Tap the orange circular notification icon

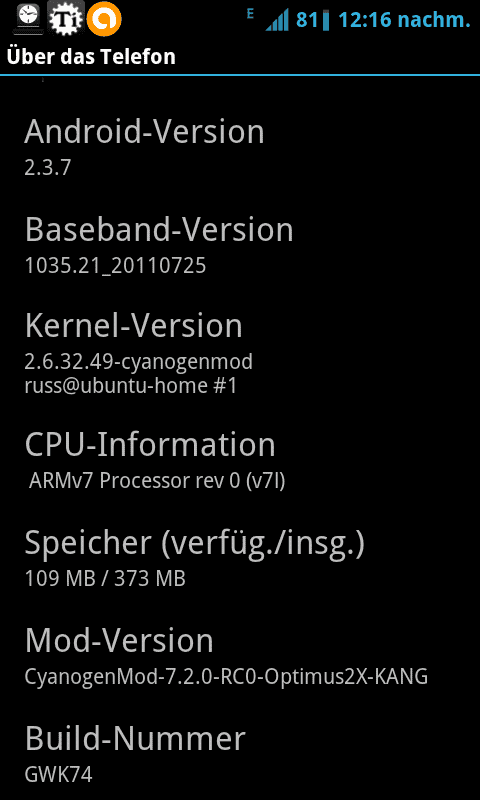[104, 19]
